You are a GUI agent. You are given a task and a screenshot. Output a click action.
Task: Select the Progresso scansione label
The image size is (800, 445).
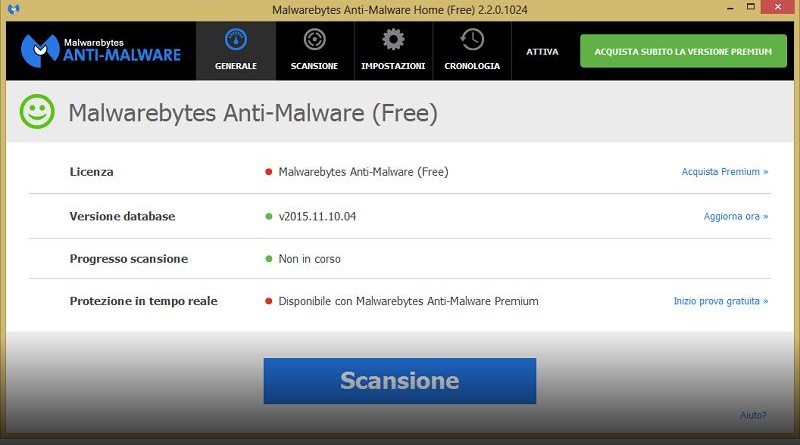[129, 259]
